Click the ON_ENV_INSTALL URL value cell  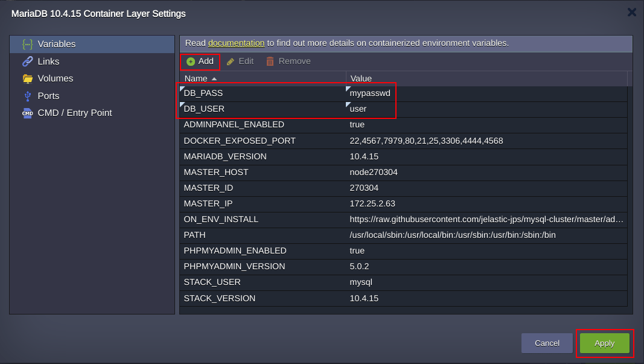click(486, 219)
